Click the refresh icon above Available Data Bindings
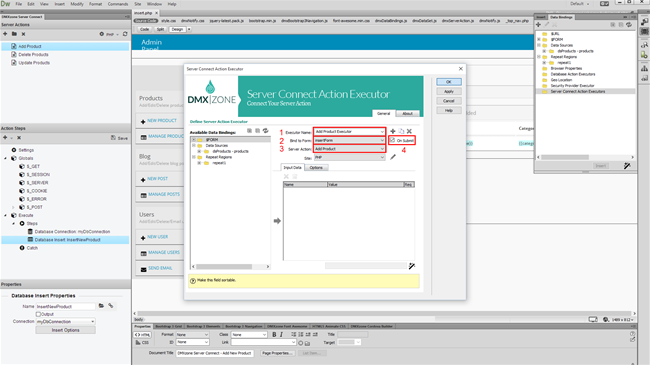Viewport: 650px width, 365px height. pyautogui.click(x=266, y=131)
